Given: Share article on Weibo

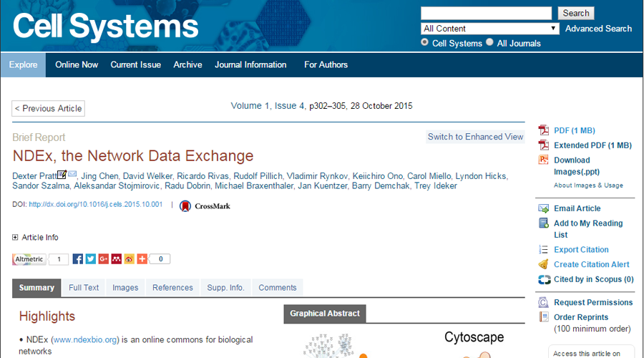Looking at the screenshot, I should click(x=129, y=259).
